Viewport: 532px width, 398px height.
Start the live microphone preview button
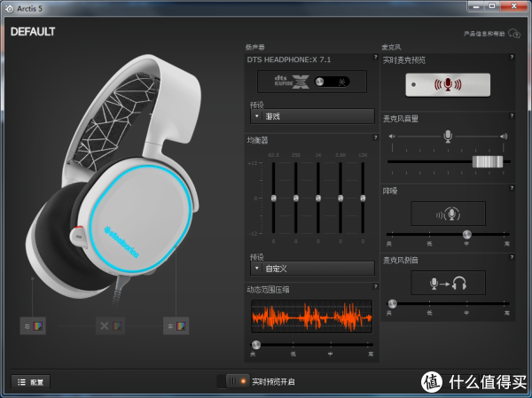pos(448,85)
